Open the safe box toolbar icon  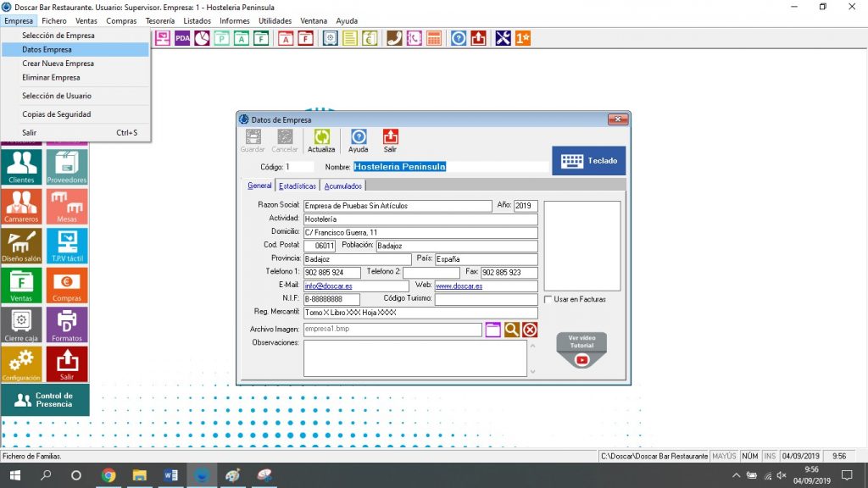coord(331,38)
